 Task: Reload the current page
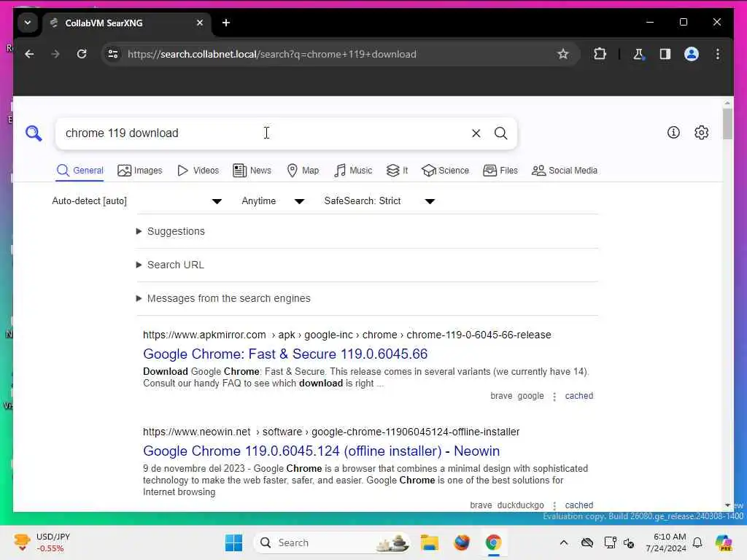[82, 54]
